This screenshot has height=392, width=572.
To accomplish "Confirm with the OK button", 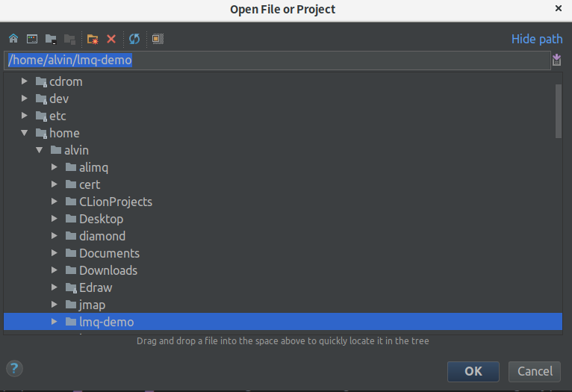I will pyautogui.click(x=473, y=371).
